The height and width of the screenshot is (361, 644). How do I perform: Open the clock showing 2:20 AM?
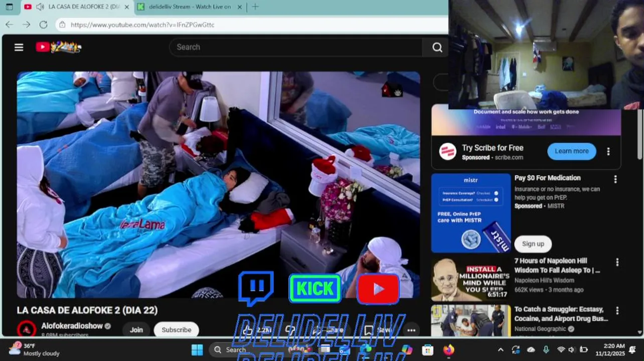[x=610, y=349]
